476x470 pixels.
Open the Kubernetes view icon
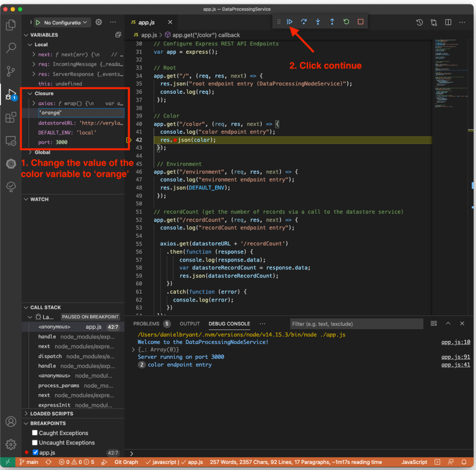(x=11, y=164)
